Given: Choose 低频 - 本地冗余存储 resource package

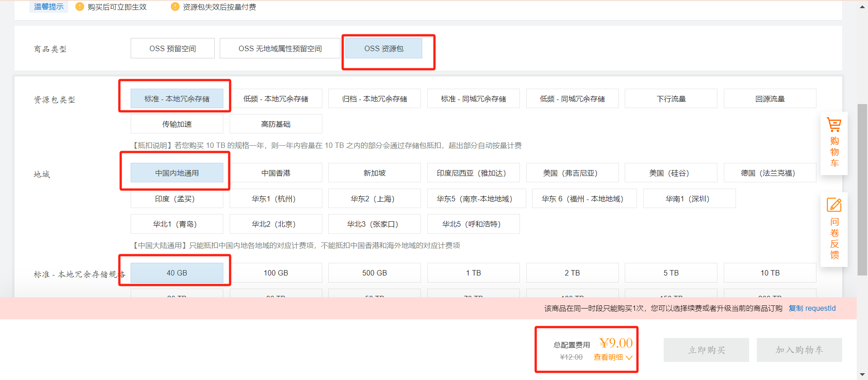Looking at the screenshot, I should 276,99.
